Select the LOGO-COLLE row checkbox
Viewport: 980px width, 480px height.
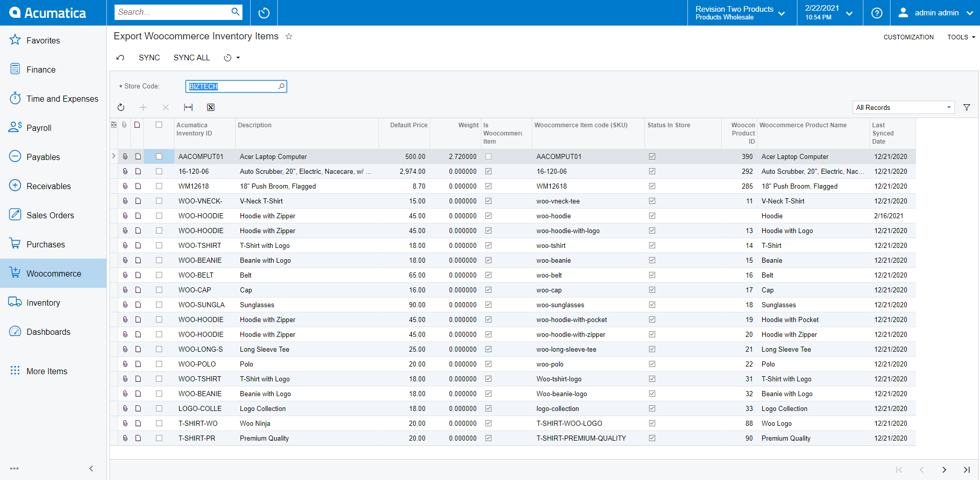(159, 408)
